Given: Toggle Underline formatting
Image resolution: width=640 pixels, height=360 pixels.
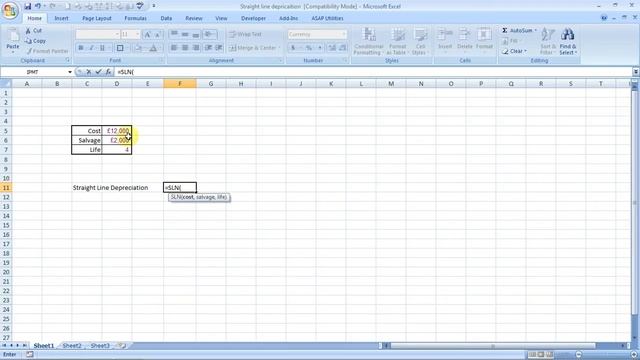Looking at the screenshot, I should [x=102, y=48].
